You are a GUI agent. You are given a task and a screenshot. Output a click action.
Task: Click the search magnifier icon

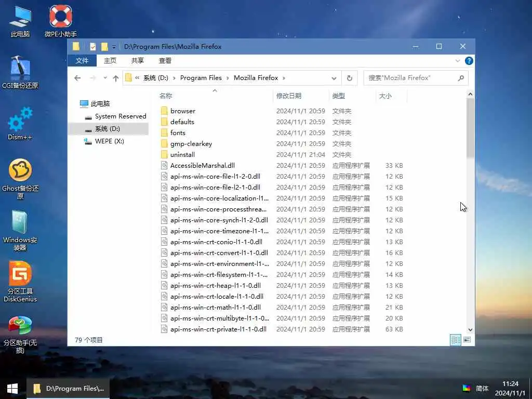[x=461, y=78]
